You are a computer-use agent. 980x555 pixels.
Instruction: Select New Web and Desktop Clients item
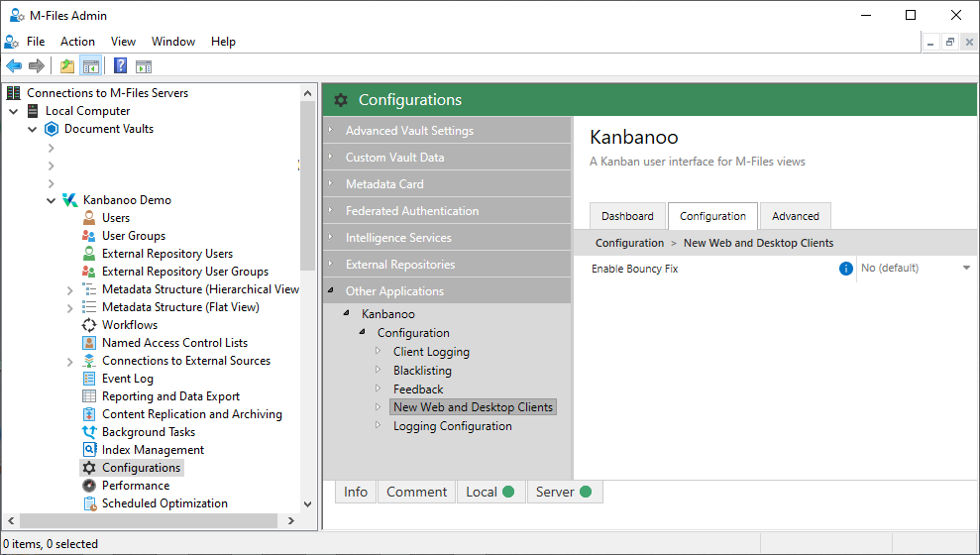[x=473, y=407]
